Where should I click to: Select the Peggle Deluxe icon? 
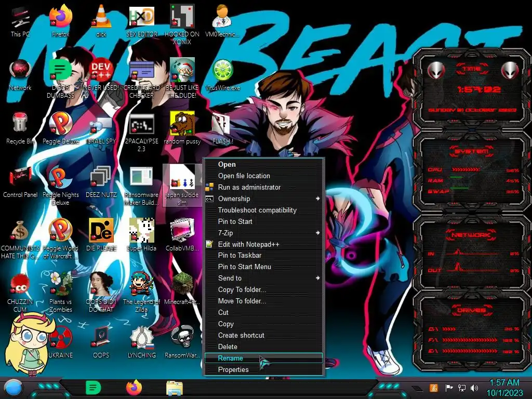pos(60,128)
